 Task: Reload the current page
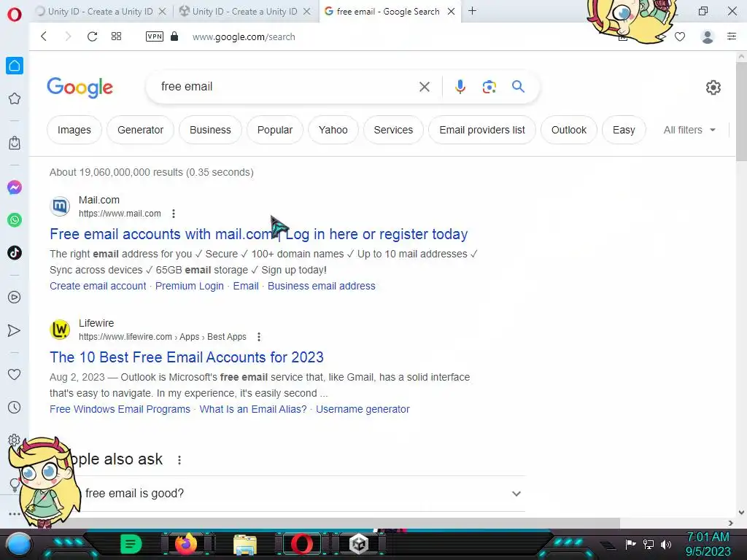click(93, 36)
